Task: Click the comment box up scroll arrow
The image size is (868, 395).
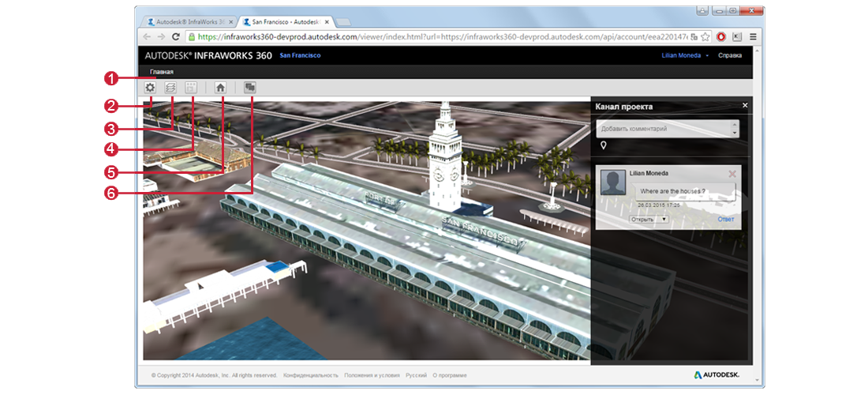Action: [735, 124]
